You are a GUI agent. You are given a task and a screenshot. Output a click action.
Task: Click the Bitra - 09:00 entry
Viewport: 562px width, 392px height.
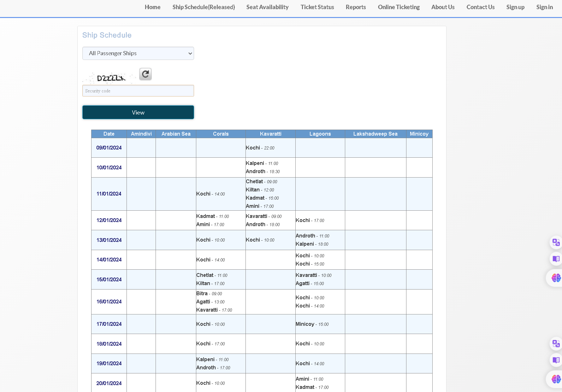[209, 293]
